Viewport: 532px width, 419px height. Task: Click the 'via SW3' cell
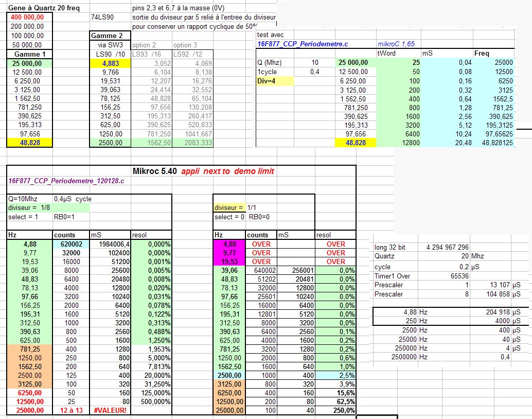tap(110, 45)
